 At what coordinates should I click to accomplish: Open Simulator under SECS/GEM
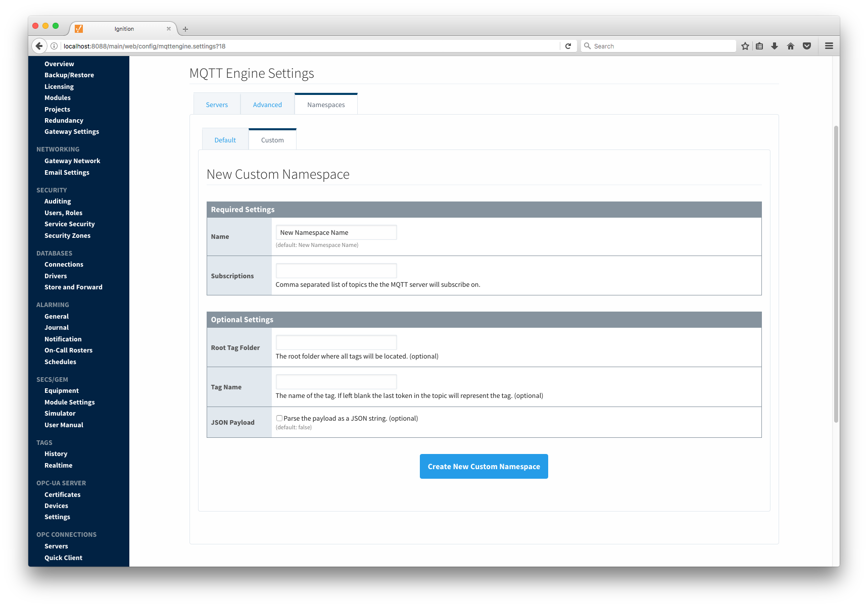(60, 414)
